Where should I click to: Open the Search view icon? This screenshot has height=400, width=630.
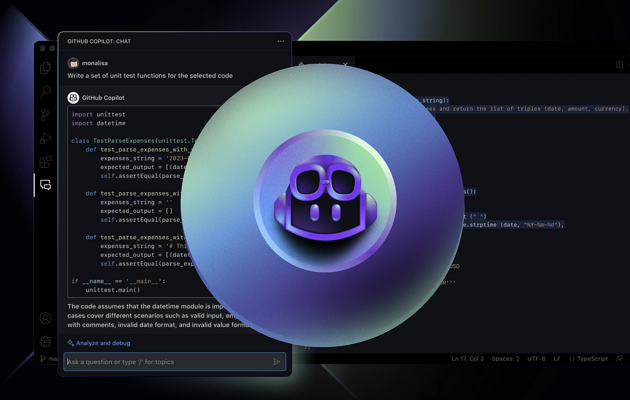coord(45,91)
